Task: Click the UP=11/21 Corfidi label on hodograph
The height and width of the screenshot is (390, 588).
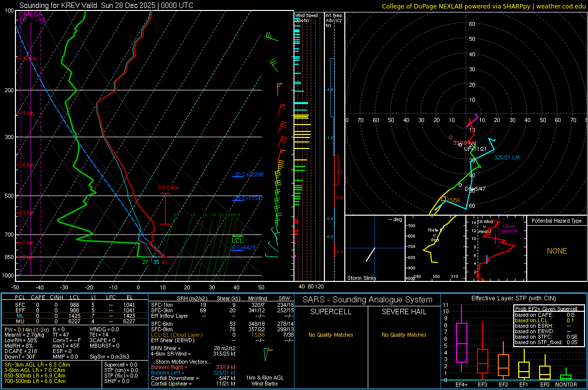Action: click(475, 149)
